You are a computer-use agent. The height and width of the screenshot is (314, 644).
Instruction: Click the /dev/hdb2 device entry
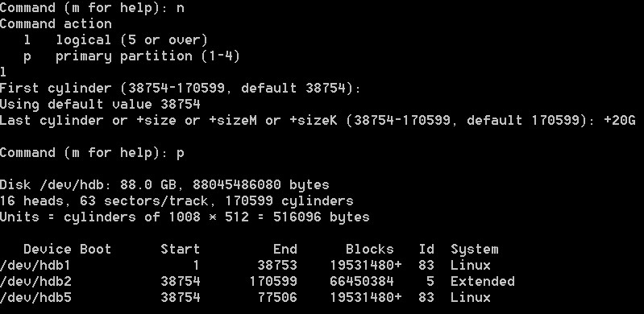click(35, 282)
